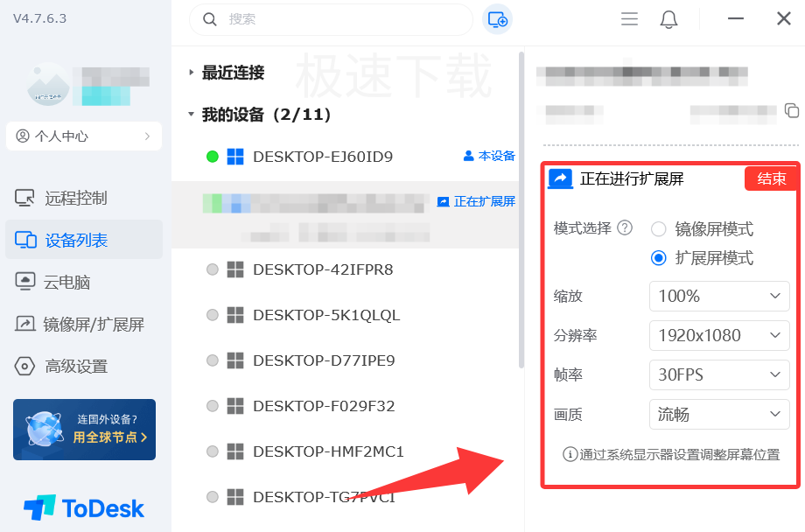Screen dimensions: 805x532
Task: Click offline status dot of DESKTOP-HMF2MC1
Action: tap(212, 451)
